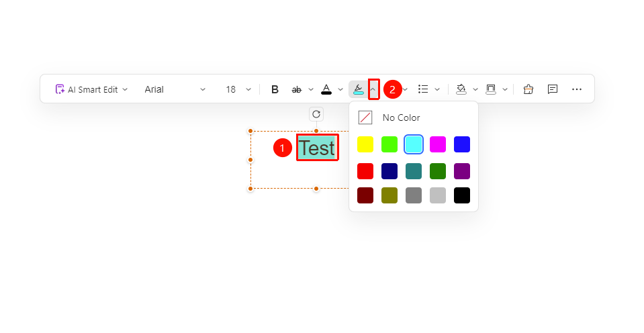Pick the bright green highlight swatch
Viewport: 644px width, 333px height.
(x=389, y=144)
